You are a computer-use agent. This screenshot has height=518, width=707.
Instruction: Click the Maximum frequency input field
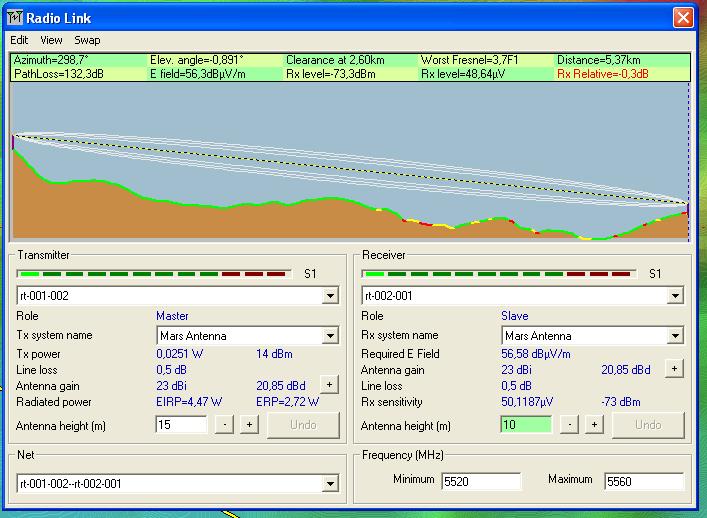click(x=643, y=481)
